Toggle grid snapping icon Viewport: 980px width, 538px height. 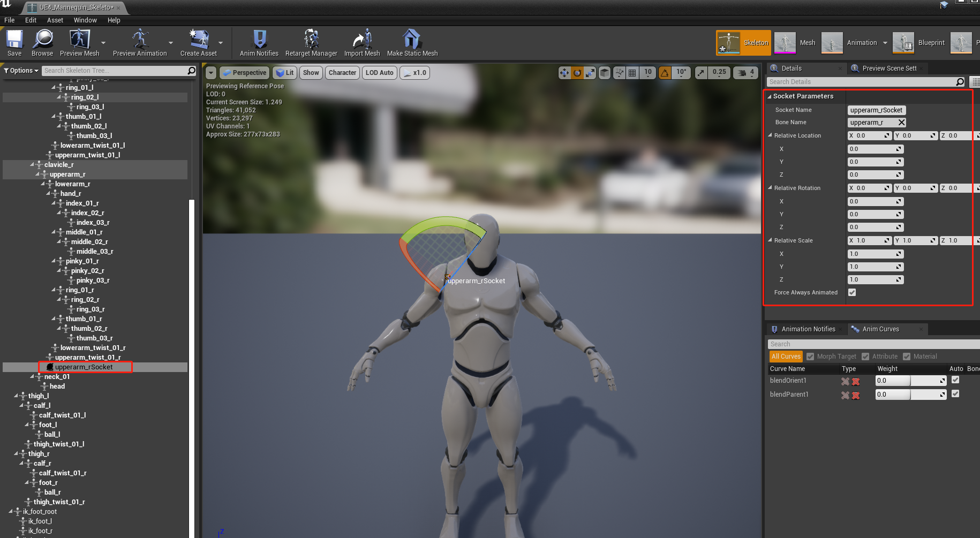pyautogui.click(x=632, y=73)
